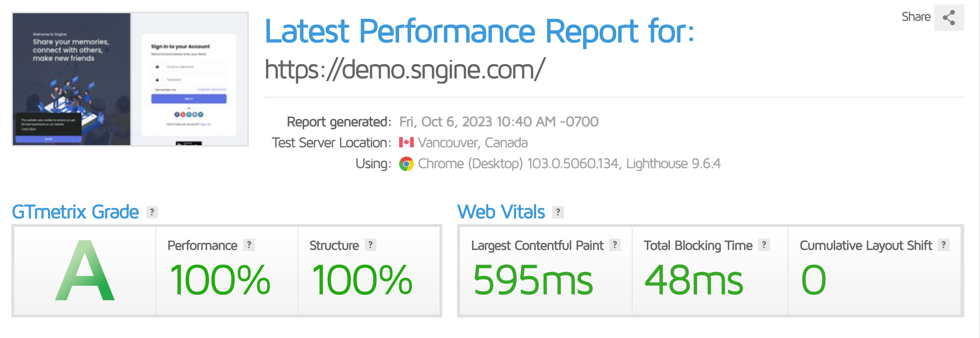This screenshot has width=980, height=338.
Task: Click the Performance 100% score
Action: [x=220, y=280]
